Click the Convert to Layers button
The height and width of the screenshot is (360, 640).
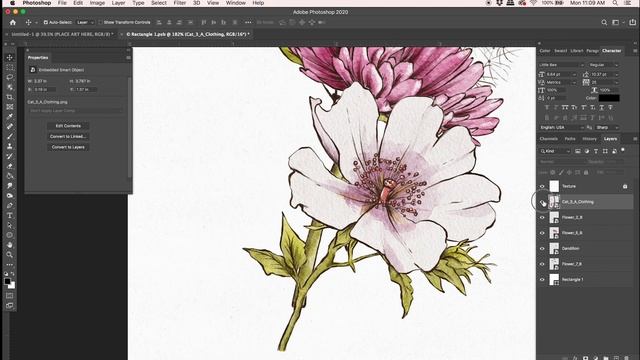[68, 147]
